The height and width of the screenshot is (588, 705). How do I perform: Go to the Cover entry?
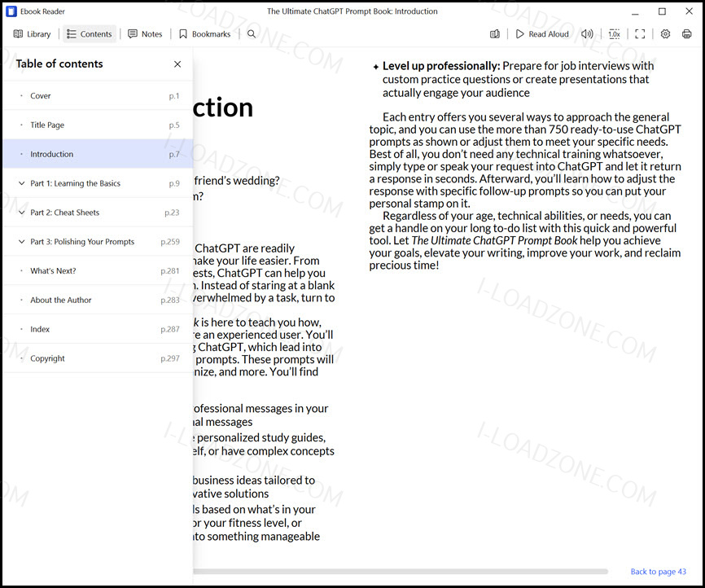coord(98,96)
